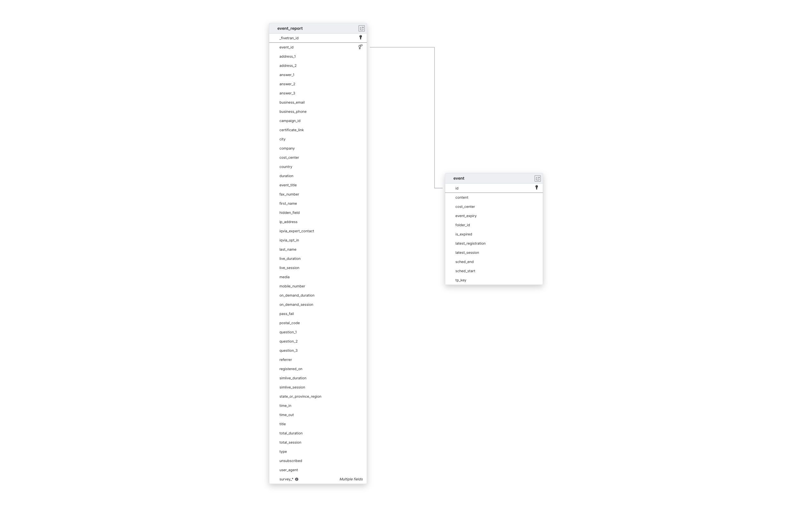This screenshot has height=507, width=812.
Task: Click the primary key icon next to _fivetran_id
Action: (361, 37)
